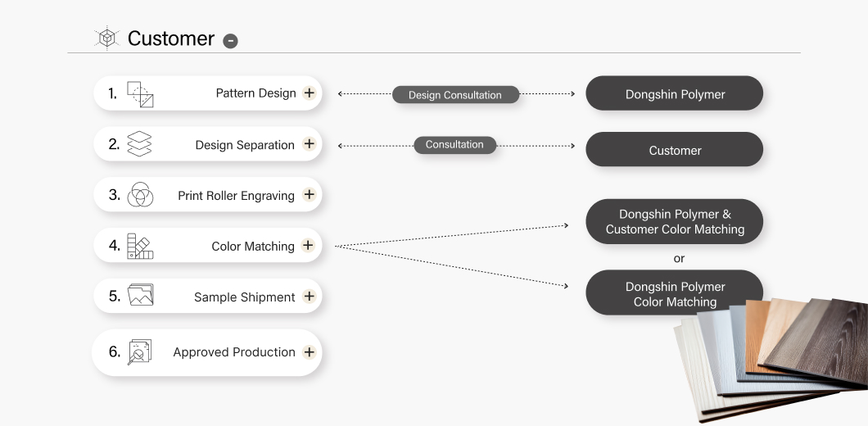Click the Design Consultation pill label
The image size is (868, 426).
click(455, 95)
